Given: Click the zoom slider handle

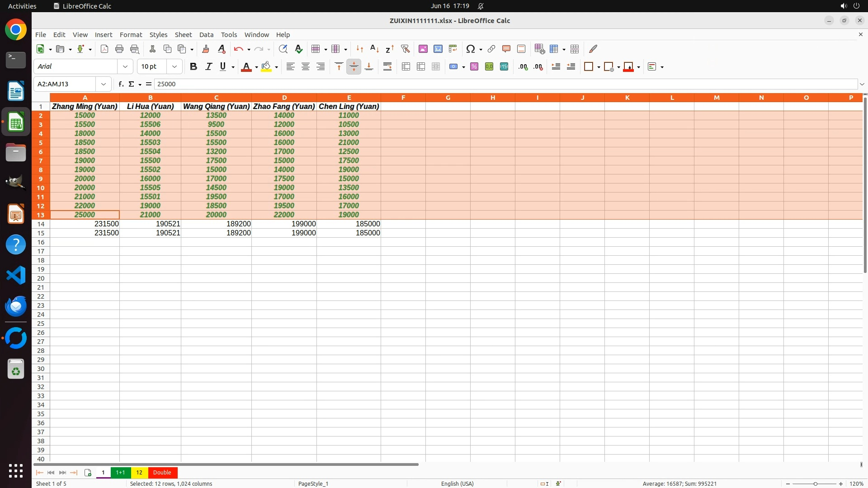Looking at the screenshot, I should tap(815, 484).
